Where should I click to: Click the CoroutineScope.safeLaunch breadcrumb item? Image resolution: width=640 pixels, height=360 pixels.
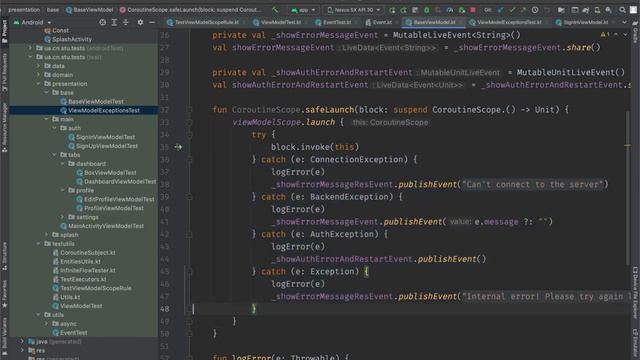click(x=191, y=9)
